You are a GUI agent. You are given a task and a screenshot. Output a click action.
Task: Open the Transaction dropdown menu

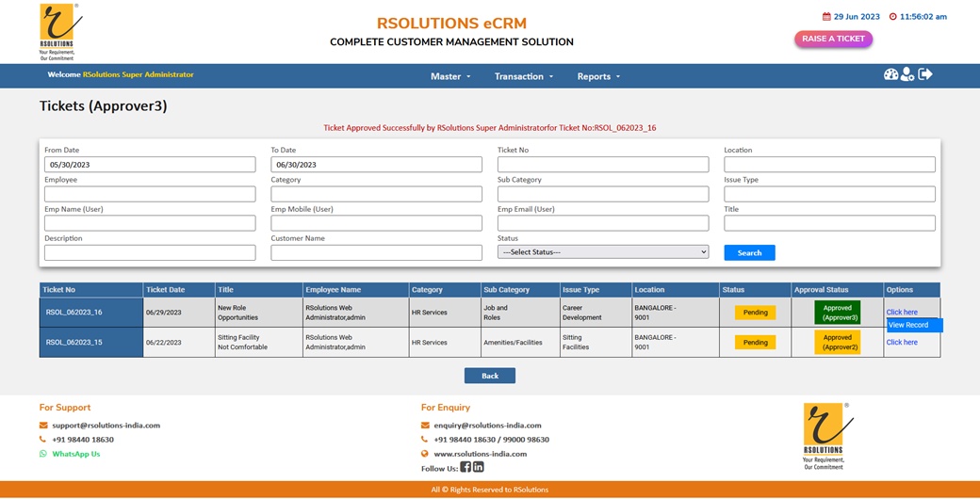[523, 76]
